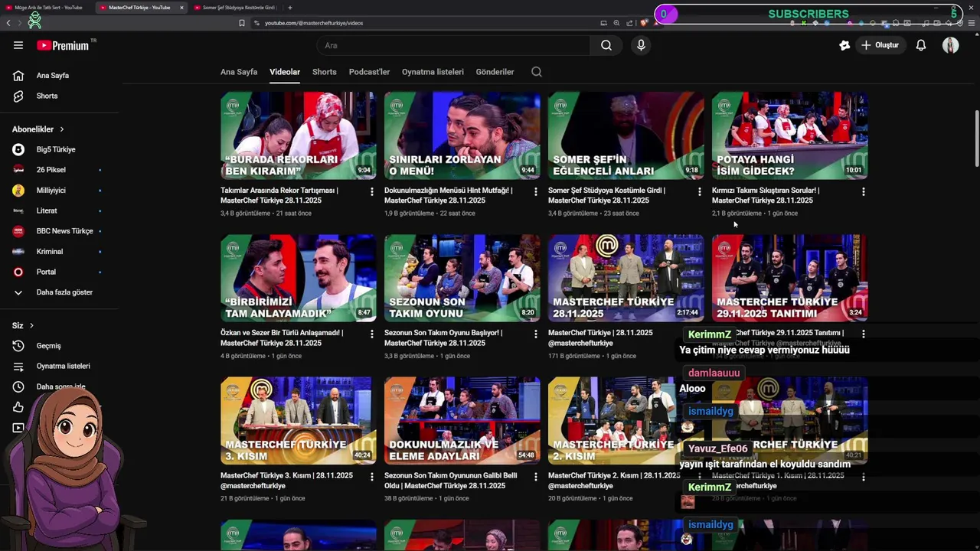Open title MasterChef Türkiye 3. Kısım
Screen dimensions: 980x551
tap(287, 480)
